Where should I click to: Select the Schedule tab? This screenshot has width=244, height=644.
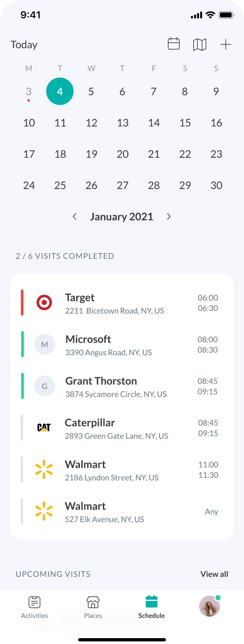click(152, 607)
